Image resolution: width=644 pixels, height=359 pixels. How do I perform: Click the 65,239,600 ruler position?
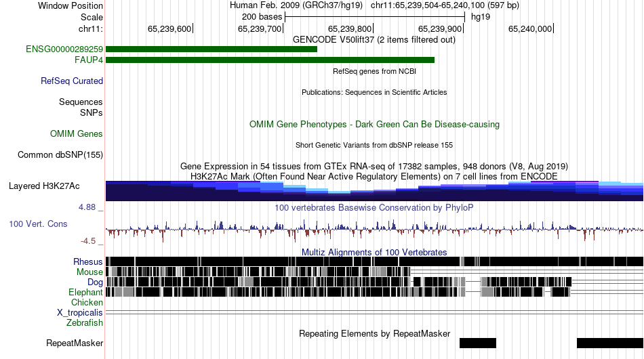click(169, 28)
